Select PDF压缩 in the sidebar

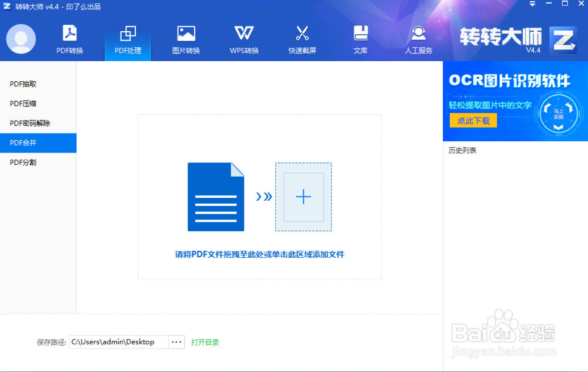click(x=38, y=104)
